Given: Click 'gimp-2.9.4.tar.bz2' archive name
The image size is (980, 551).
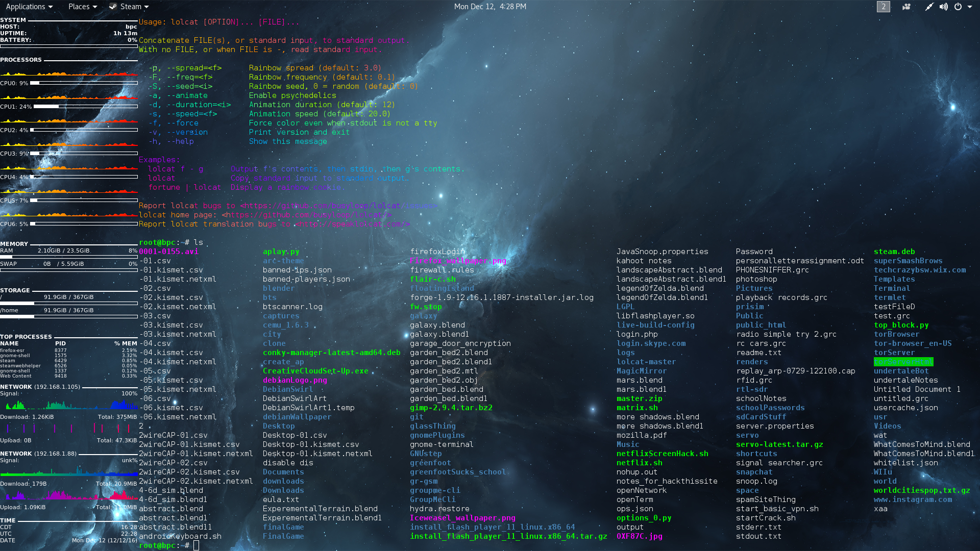Looking at the screenshot, I should [x=451, y=408].
